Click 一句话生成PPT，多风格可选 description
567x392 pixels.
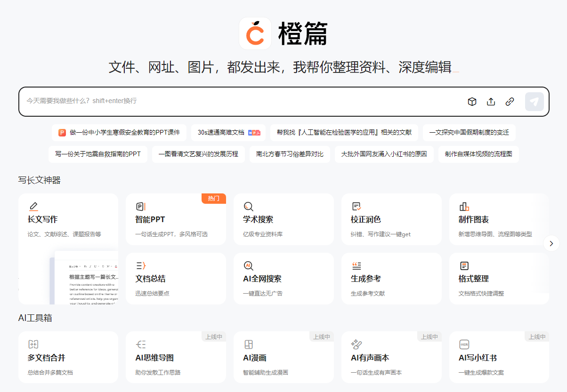(172, 234)
